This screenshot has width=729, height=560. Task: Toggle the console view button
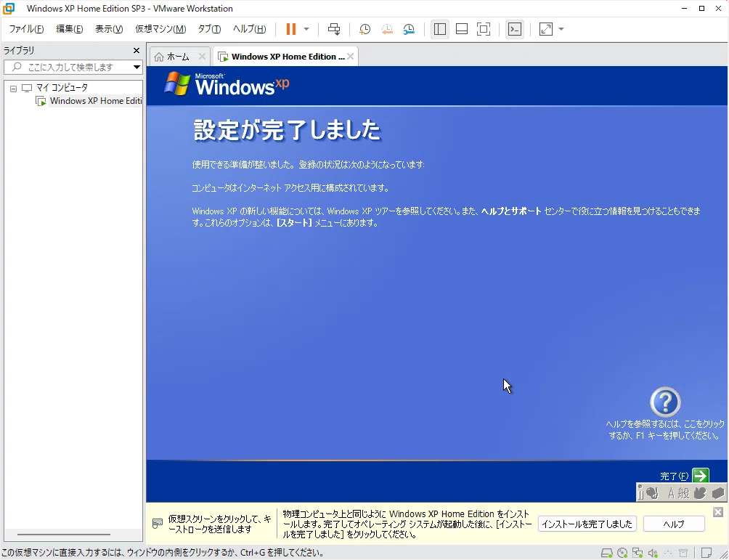coord(515,29)
